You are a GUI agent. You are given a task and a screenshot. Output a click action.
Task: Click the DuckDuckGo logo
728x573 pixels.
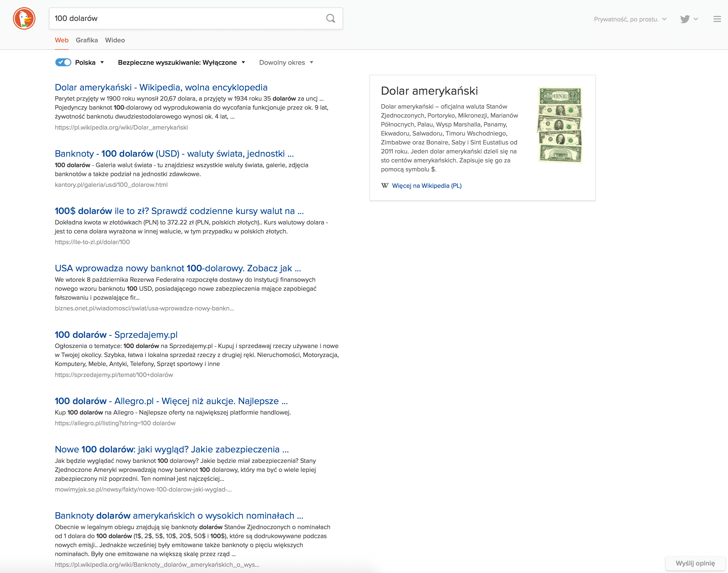coord(24,18)
